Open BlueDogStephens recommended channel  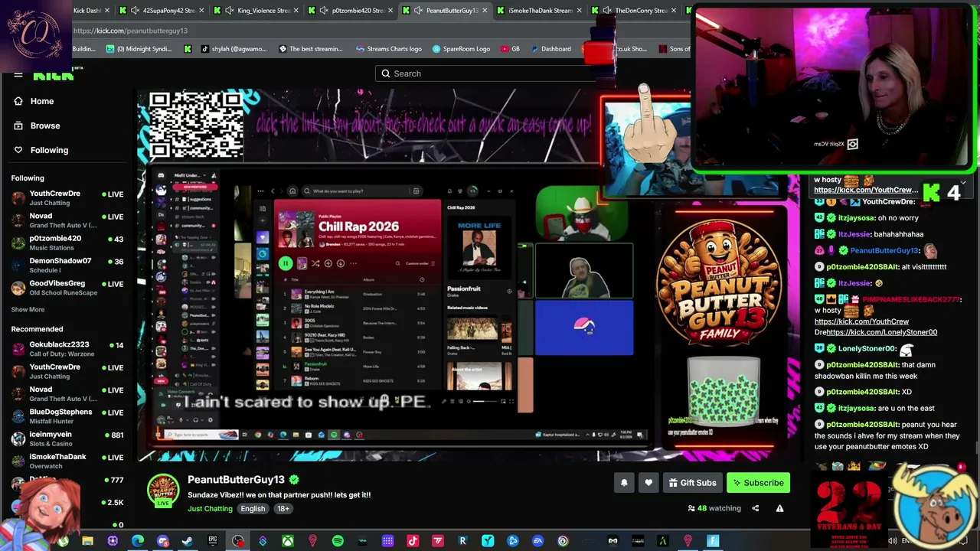tap(67, 416)
